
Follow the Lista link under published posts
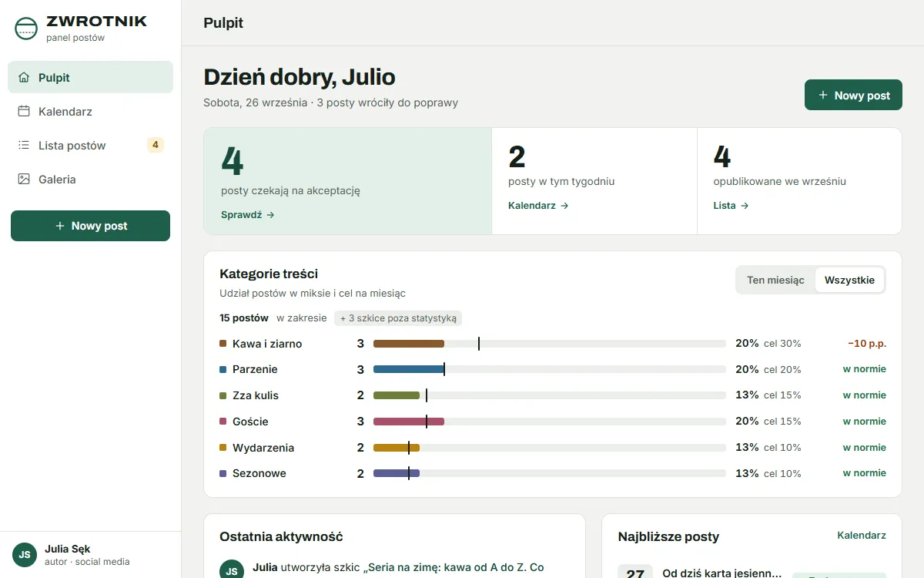(731, 206)
